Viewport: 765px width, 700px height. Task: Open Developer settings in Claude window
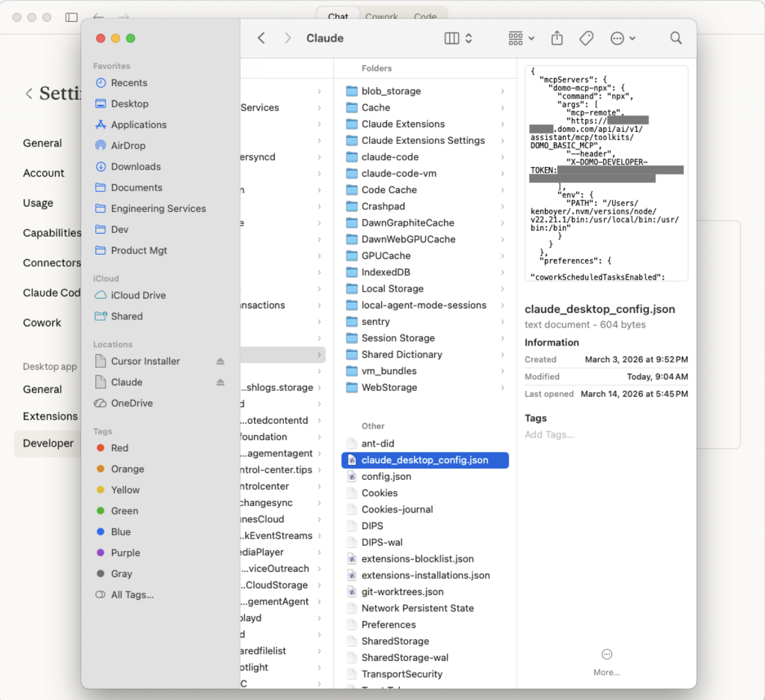(48, 443)
